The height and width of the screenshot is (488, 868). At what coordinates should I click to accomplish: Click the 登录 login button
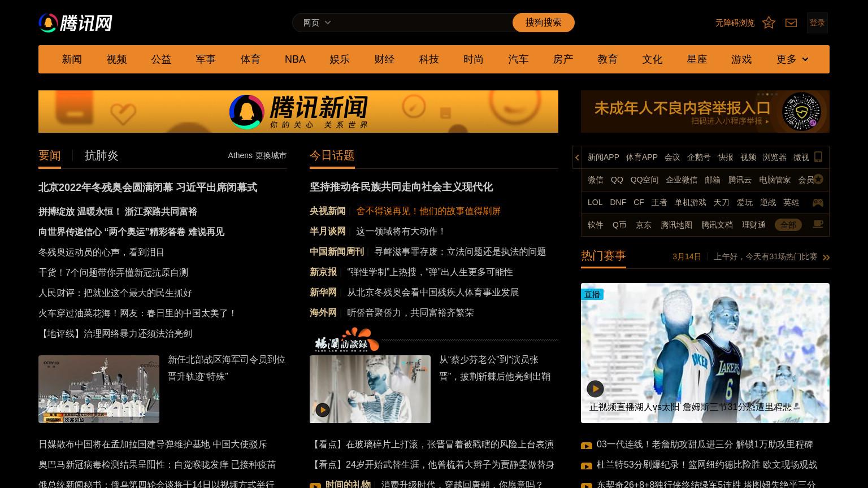point(817,23)
